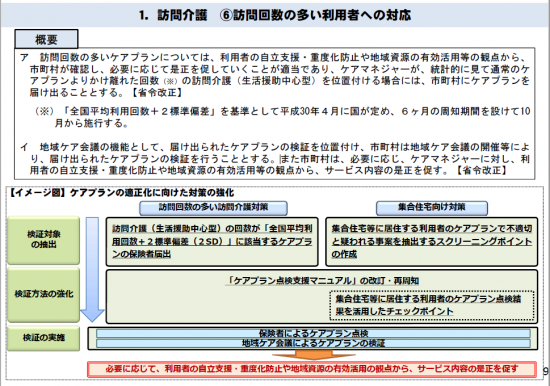Click the red box '必要に応じて、利用者の自立支援…是正を促す'
Screen dimensions: 550x386
[312, 369]
